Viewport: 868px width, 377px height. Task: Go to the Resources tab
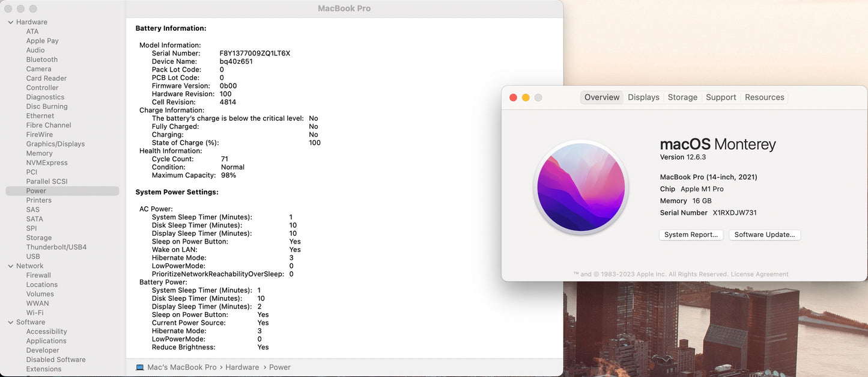tap(764, 97)
